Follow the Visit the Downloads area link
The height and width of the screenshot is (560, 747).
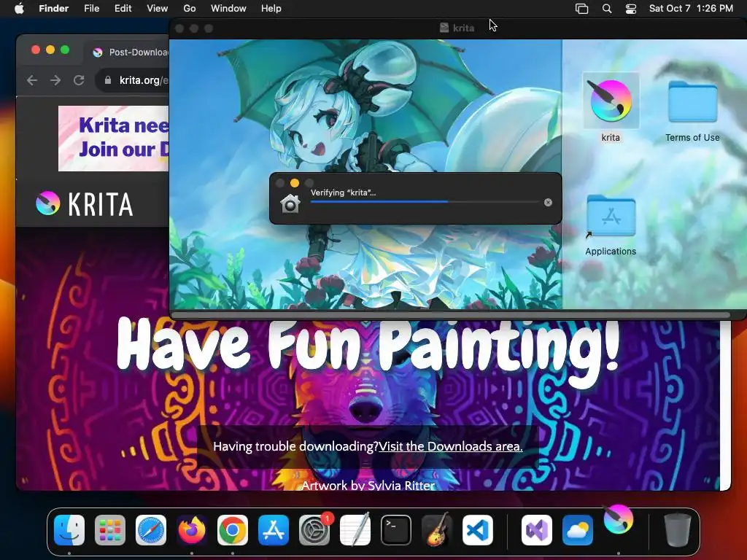point(450,446)
